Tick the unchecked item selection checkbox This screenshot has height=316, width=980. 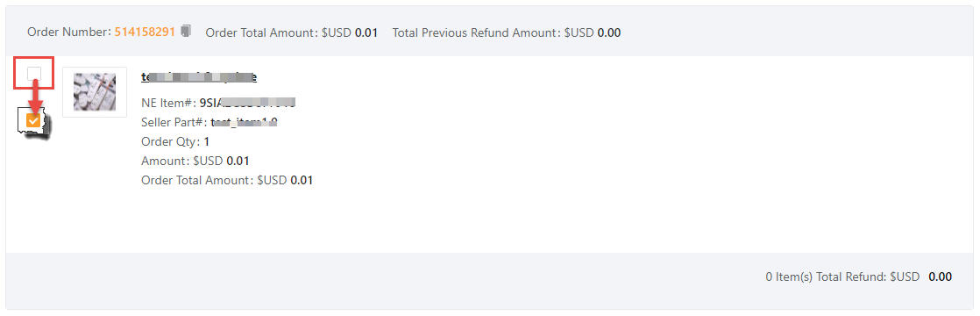click(34, 74)
